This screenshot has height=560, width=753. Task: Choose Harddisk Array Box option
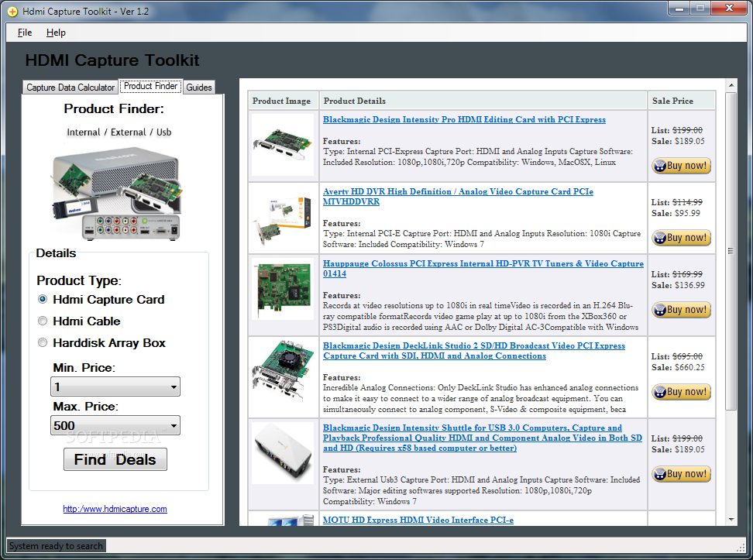[x=43, y=342]
